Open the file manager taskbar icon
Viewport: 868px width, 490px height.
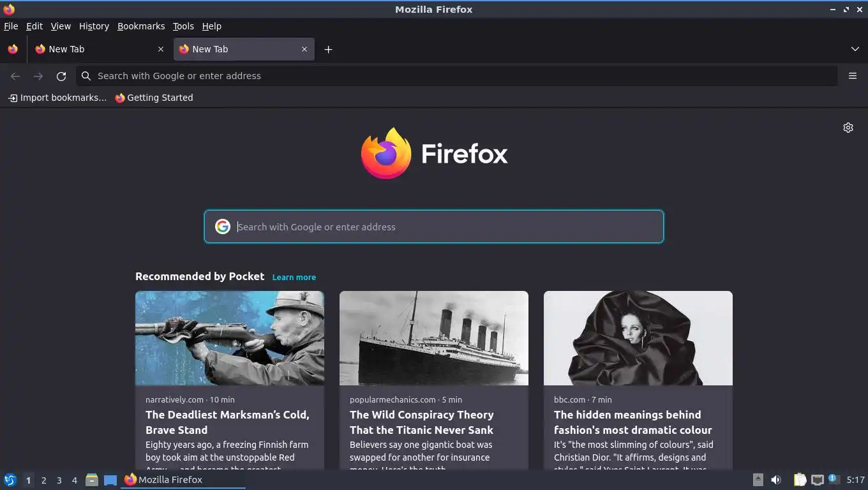coord(92,480)
